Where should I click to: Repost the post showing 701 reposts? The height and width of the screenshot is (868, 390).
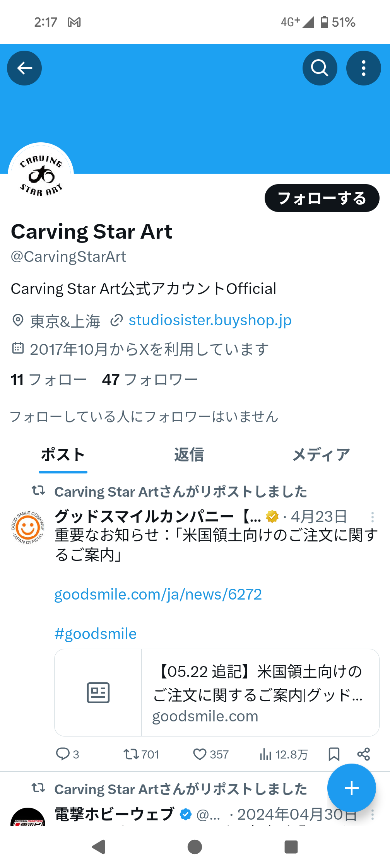coord(141,754)
